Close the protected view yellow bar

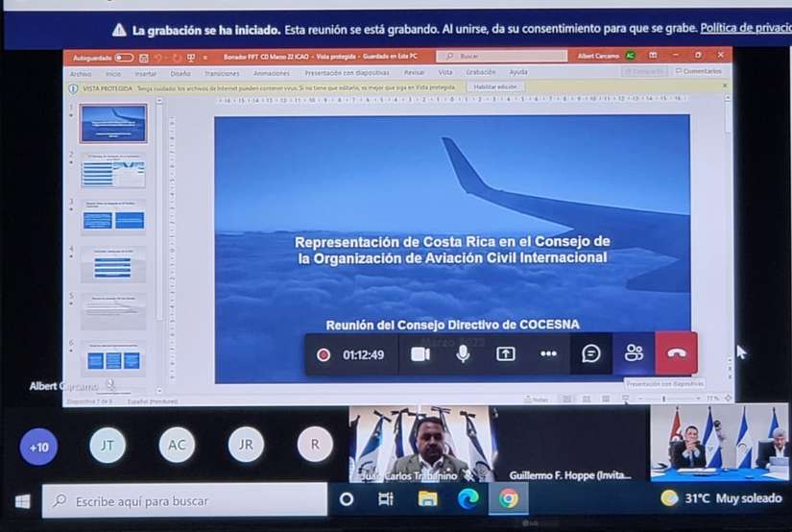click(x=725, y=85)
